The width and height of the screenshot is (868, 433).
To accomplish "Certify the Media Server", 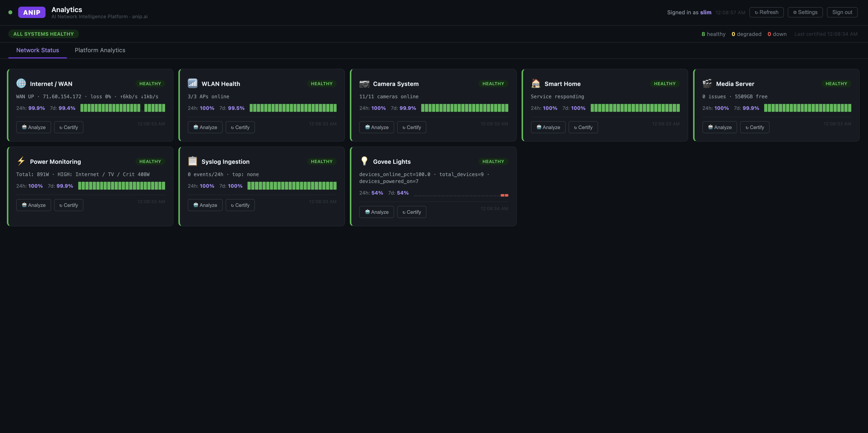I will pos(755,128).
